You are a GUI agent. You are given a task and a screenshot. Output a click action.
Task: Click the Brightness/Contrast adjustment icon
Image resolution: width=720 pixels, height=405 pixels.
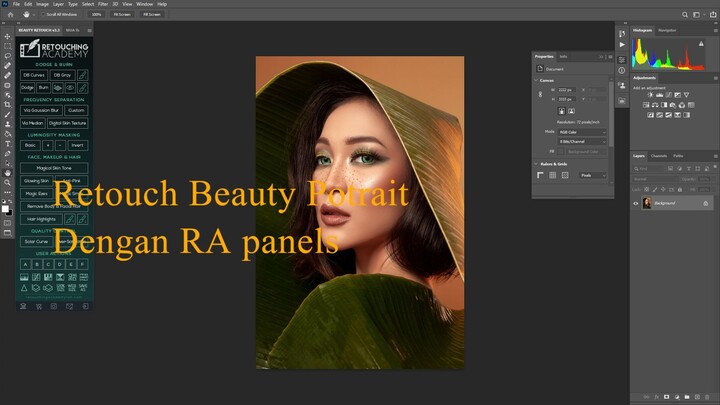tap(650, 95)
